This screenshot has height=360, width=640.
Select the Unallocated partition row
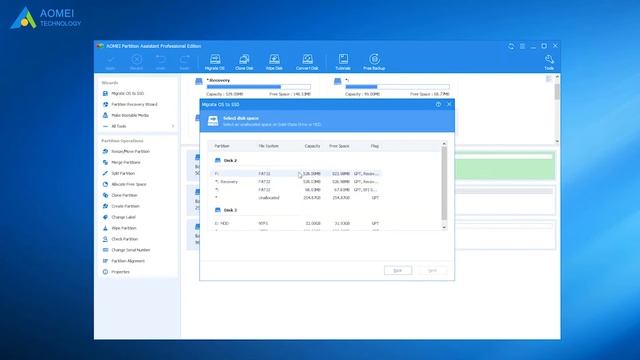coord(297,198)
